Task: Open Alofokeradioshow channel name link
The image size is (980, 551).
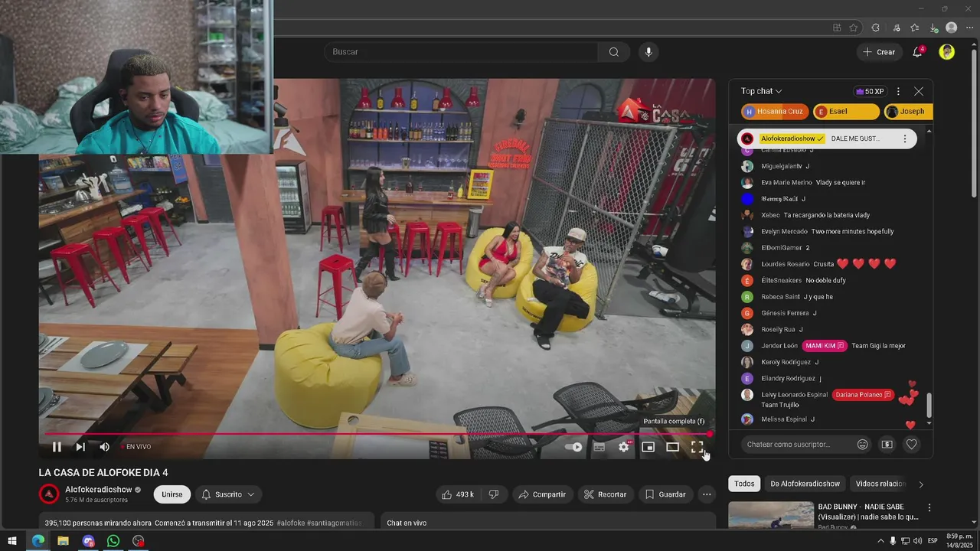Action: pyautogui.click(x=99, y=490)
